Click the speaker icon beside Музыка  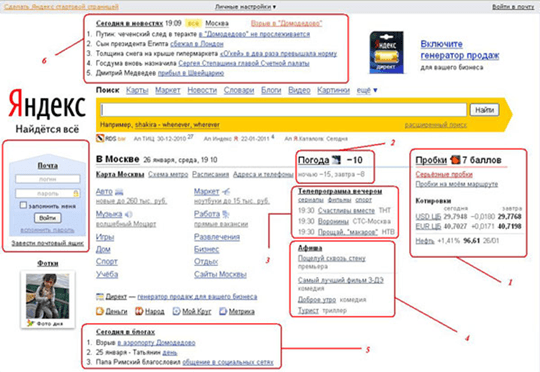[128, 214]
